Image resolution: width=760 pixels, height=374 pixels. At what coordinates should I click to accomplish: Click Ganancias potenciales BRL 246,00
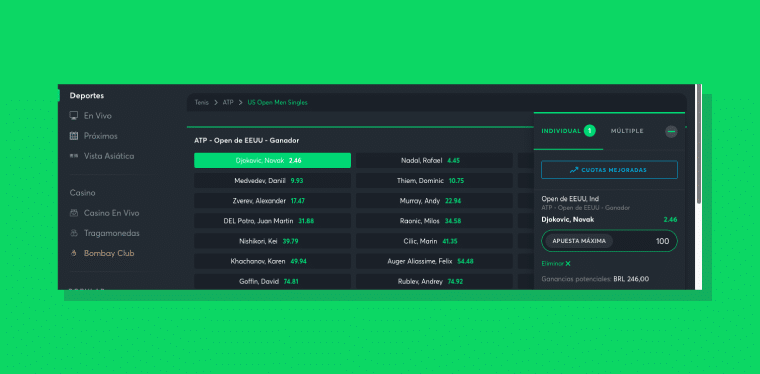pos(595,279)
